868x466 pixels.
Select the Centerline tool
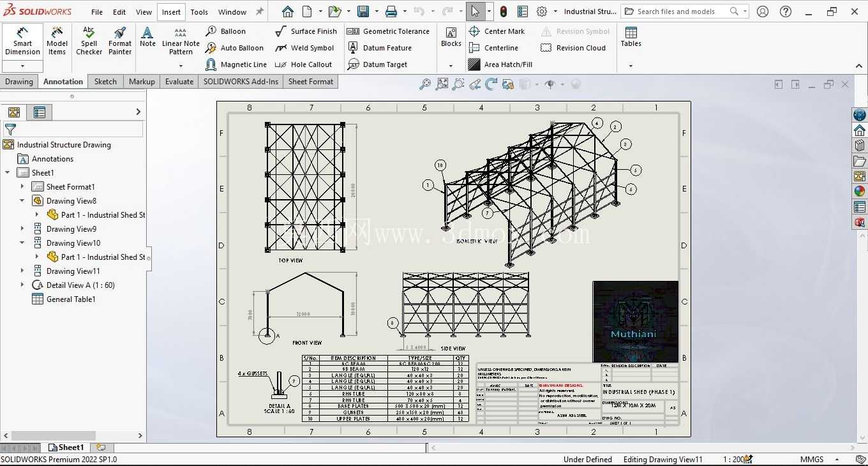[x=493, y=48]
